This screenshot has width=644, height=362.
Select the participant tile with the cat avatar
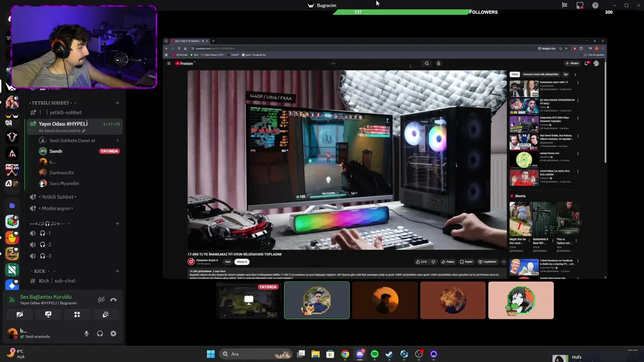click(x=316, y=301)
